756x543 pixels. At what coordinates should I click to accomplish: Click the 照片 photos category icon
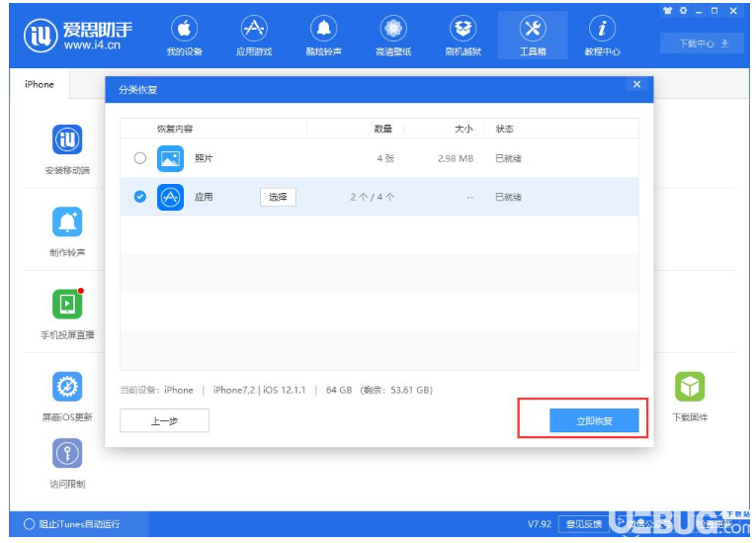pos(170,158)
